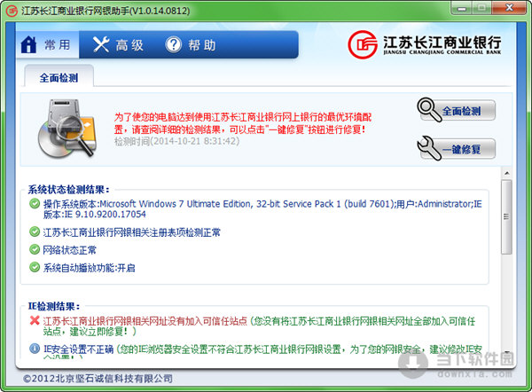The width and height of the screenshot is (532, 392).
Task: Click the blue info icon beside IE安全设置不正确
Action: pos(35,349)
